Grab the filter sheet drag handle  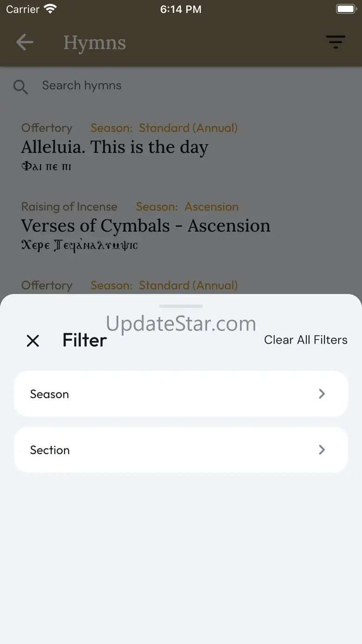pos(181,306)
